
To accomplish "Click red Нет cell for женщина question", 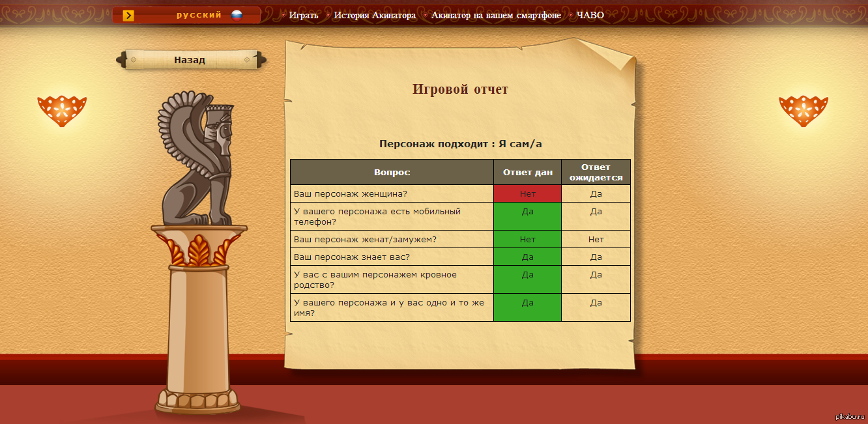I will (x=527, y=193).
